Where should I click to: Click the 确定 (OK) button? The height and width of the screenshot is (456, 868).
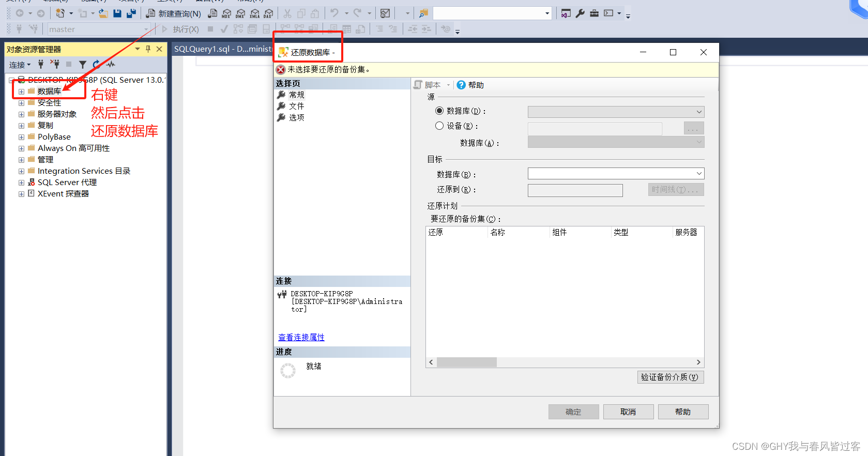[x=573, y=412]
